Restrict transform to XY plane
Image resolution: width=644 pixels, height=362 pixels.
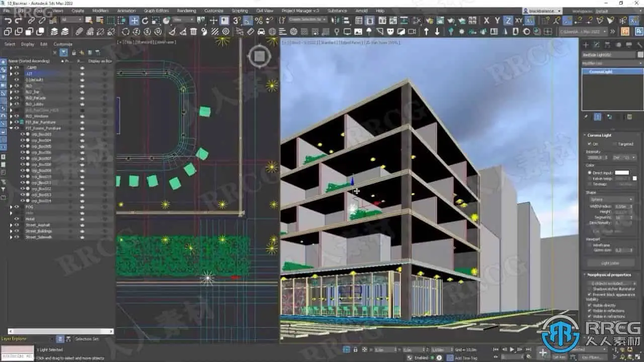pyautogui.click(x=519, y=21)
